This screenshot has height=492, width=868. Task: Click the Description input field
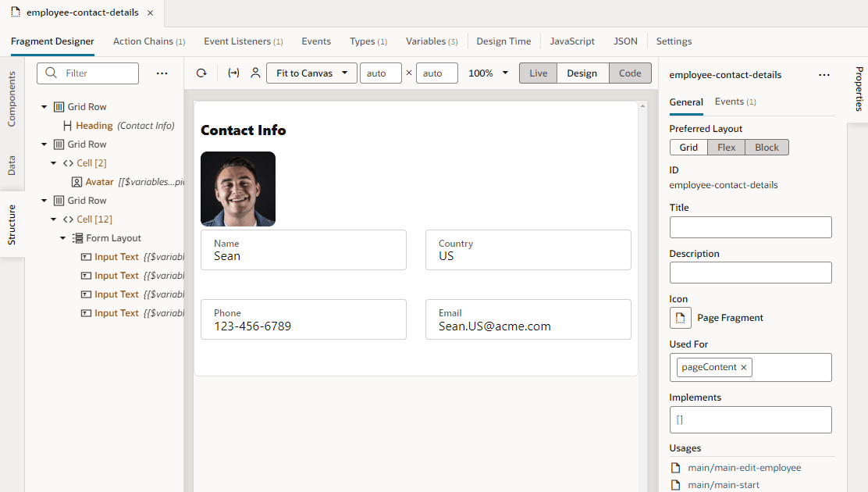(751, 273)
